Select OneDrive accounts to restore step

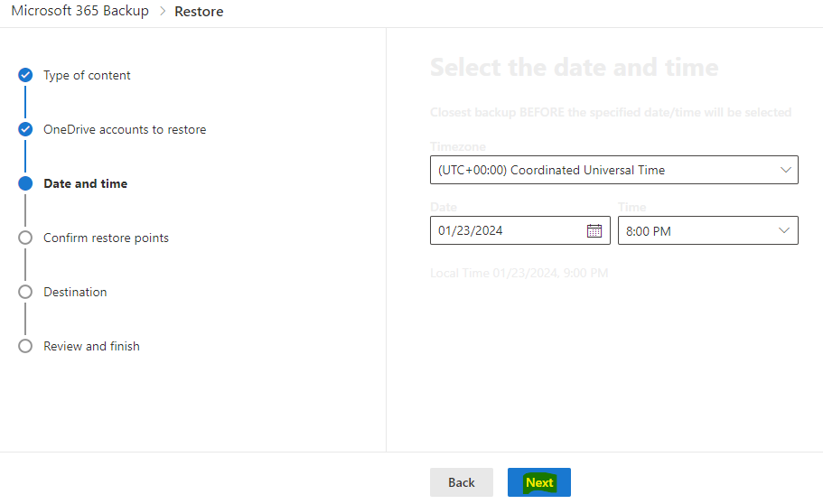125,129
